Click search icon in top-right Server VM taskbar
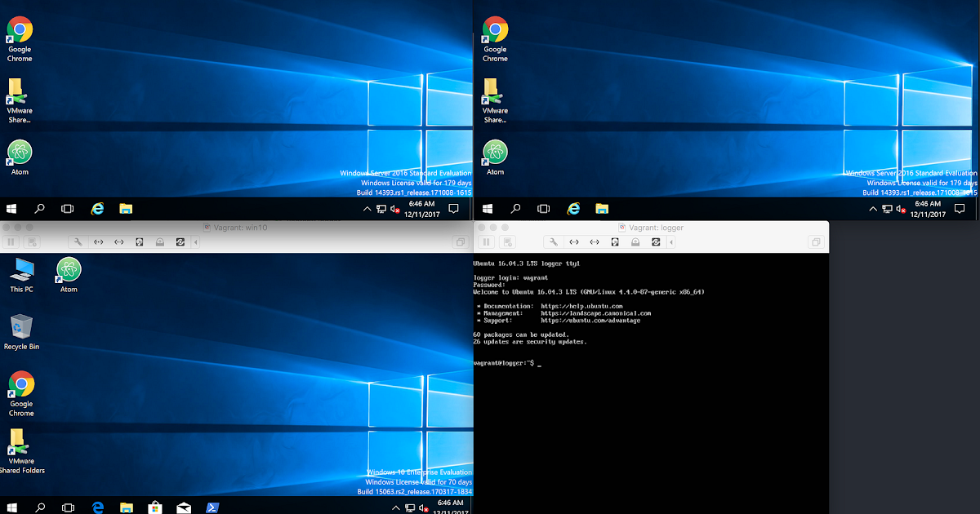 pyautogui.click(x=515, y=209)
